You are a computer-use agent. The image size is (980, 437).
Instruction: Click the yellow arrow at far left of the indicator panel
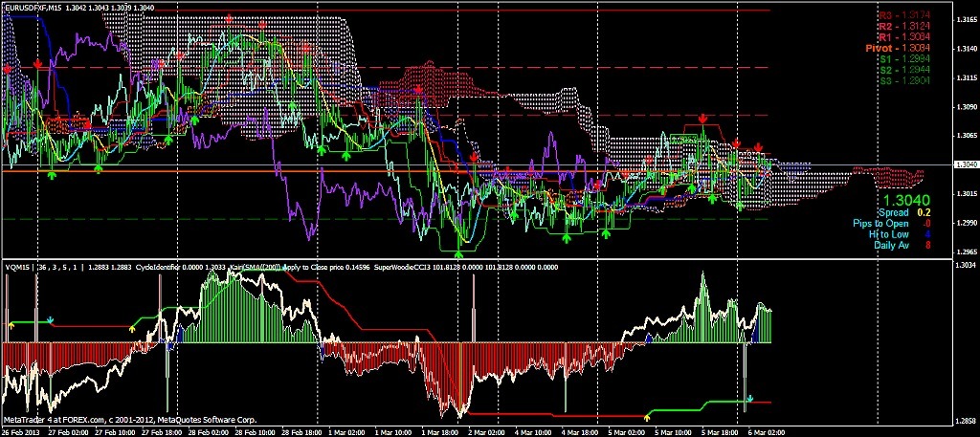click(11, 326)
